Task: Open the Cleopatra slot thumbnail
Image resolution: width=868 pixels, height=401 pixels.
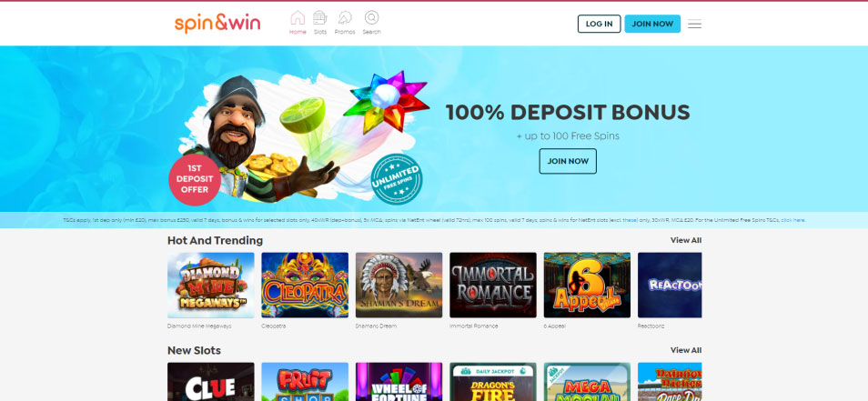Action: point(305,285)
